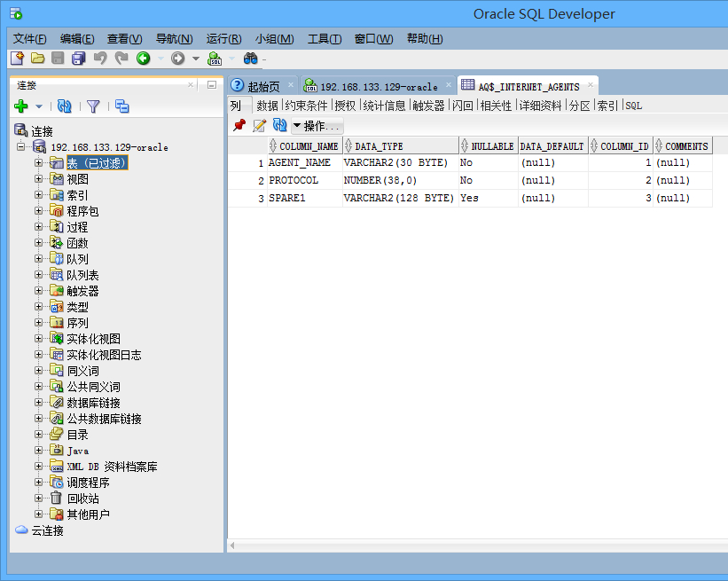
Task: Expand the Java node
Action: click(x=38, y=451)
